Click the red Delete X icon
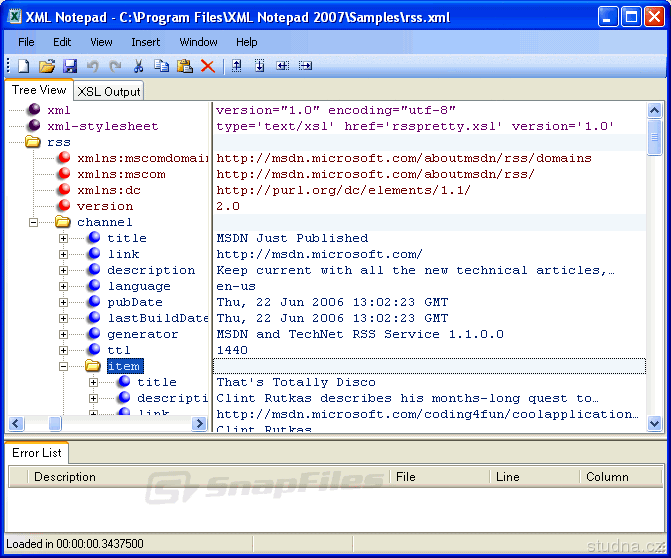This screenshot has height=558, width=671. tap(208, 66)
